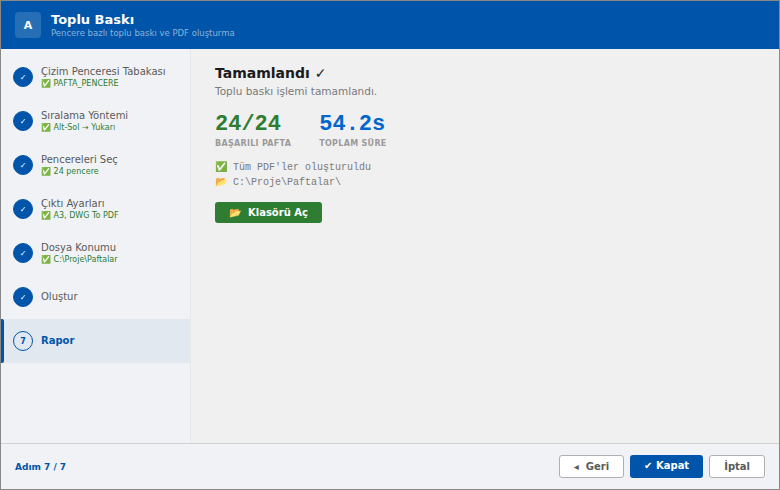This screenshot has width=780, height=490.
Task: Click the checkmark circle for Çıktı Ayarları
Action: pyautogui.click(x=23, y=209)
